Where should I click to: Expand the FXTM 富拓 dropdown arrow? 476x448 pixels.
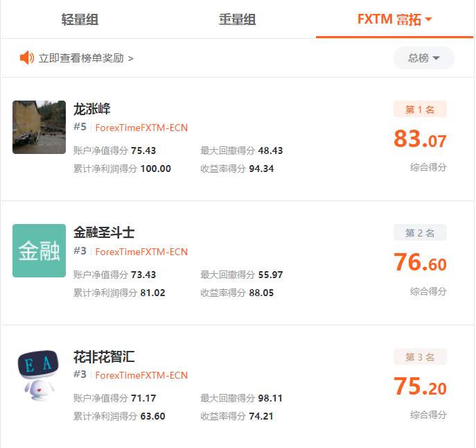428,19
